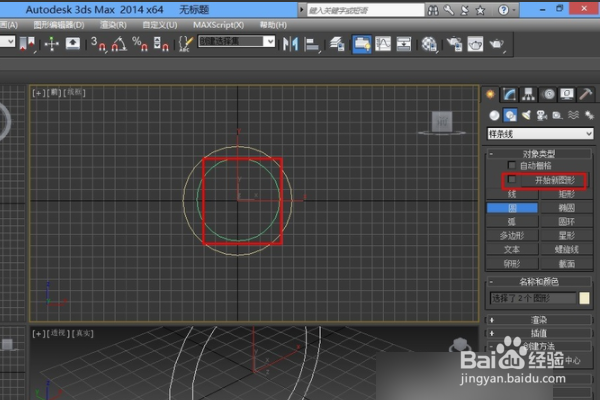Toggle Angle Snap
This screenshot has height=400, width=600.
119,44
